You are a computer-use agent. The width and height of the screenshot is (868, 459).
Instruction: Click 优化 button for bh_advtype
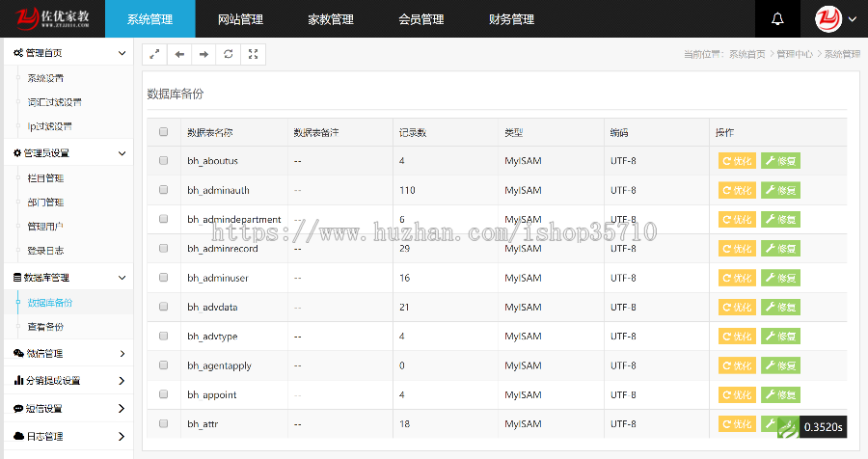pyautogui.click(x=737, y=337)
